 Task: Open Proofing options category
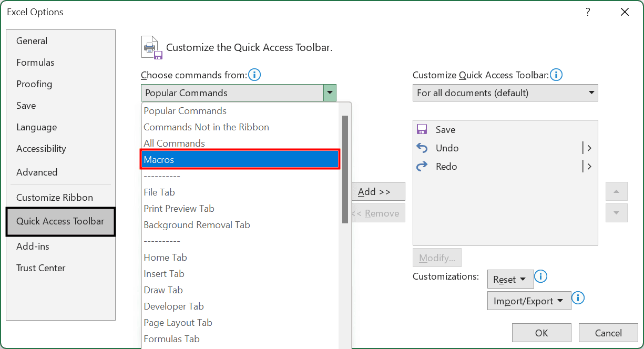coord(60,84)
